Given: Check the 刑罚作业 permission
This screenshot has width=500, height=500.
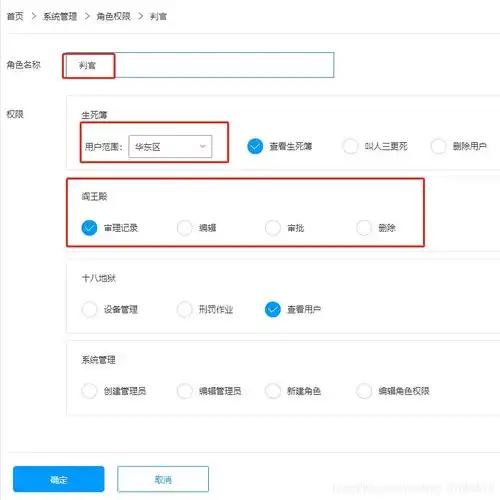Looking at the screenshot, I should [x=185, y=309].
